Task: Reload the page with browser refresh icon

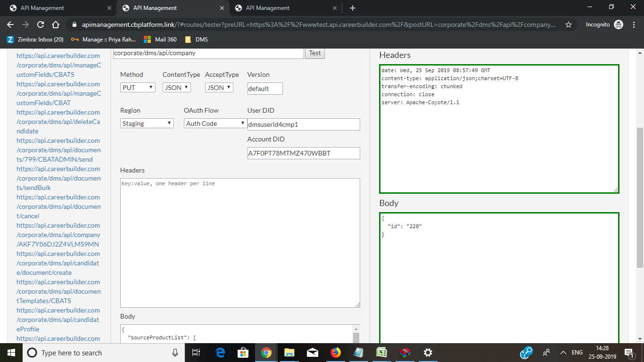Action: tap(41, 25)
